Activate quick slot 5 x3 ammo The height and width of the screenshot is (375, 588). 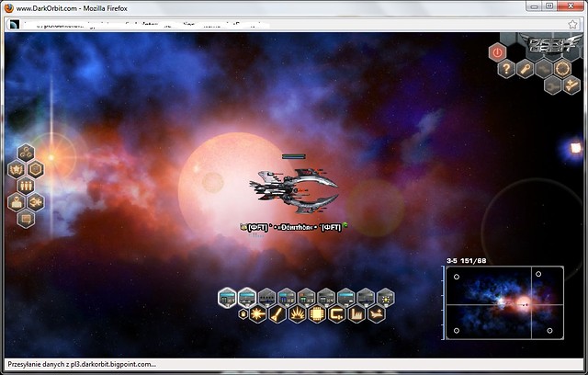(x=307, y=298)
